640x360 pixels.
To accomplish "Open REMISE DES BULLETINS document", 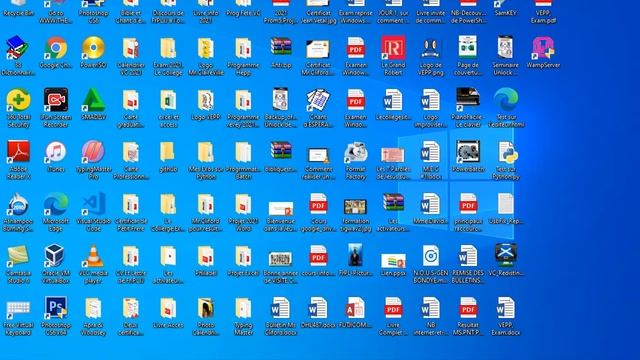I will coord(468,256).
